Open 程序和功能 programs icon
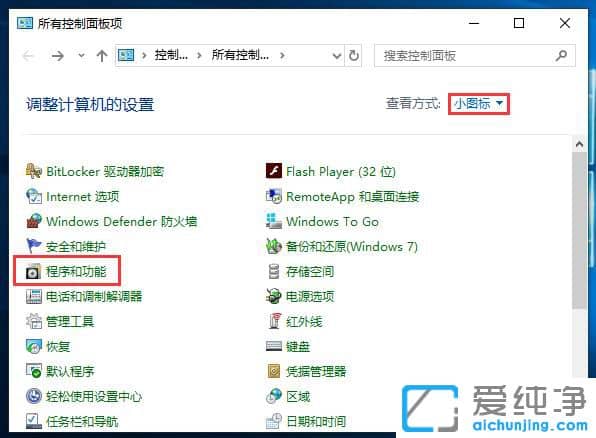This screenshot has height=438, width=596. [33, 272]
